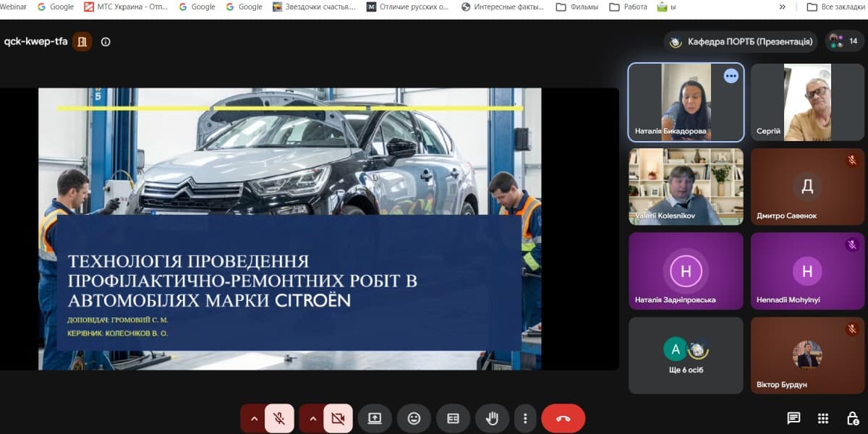Click the muted mic indicator on Дмитро Савенок
Image resolution: width=868 pixels, height=434 pixels.
[852, 161]
